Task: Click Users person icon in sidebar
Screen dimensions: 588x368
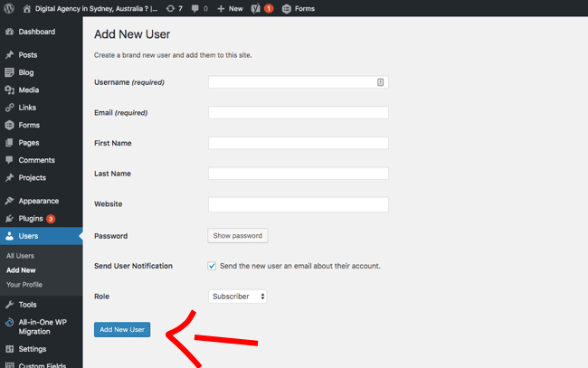Action: click(9, 236)
